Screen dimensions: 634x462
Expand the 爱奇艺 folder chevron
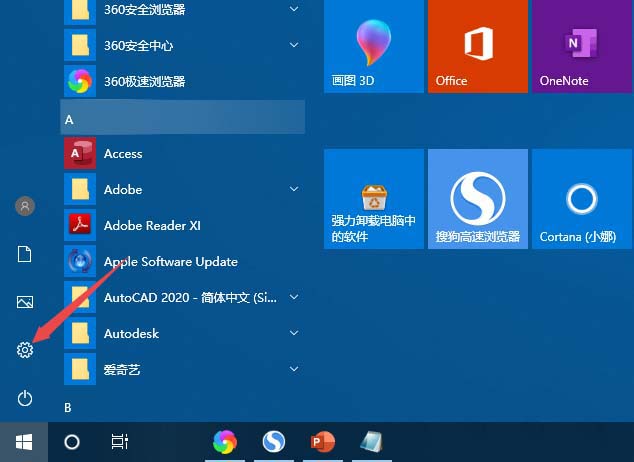tap(294, 369)
